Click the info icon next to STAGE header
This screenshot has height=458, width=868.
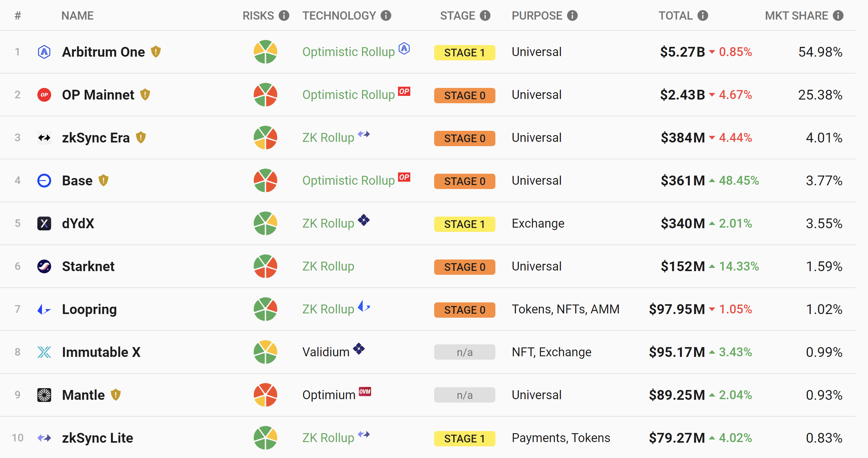(x=485, y=16)
